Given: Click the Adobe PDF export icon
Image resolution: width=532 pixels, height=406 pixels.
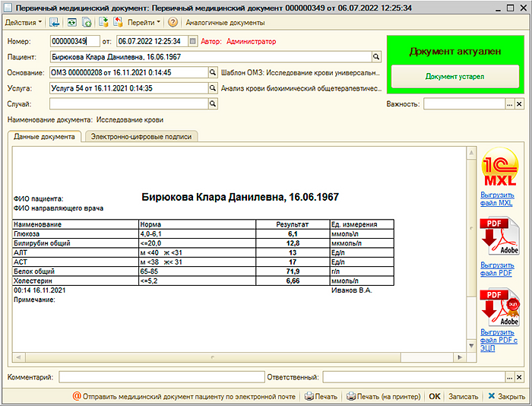Looking at the screenshot, I should tap(499, 238).
